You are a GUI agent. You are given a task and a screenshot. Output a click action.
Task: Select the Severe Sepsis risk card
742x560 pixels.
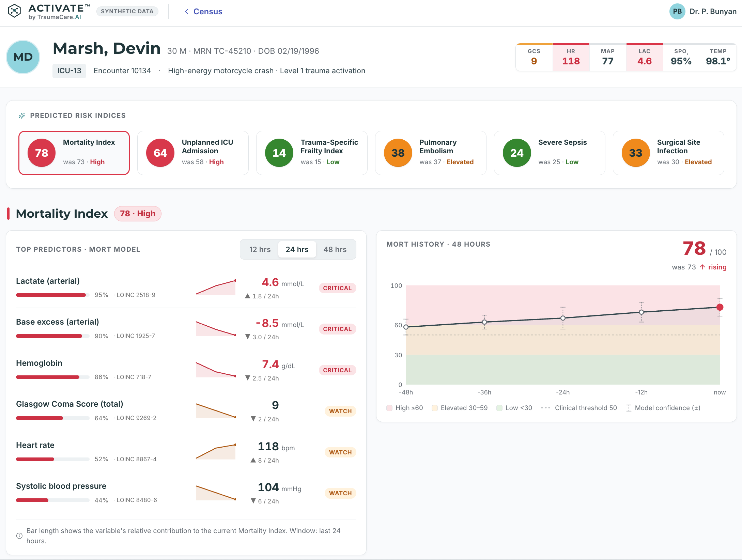(550, 153)
